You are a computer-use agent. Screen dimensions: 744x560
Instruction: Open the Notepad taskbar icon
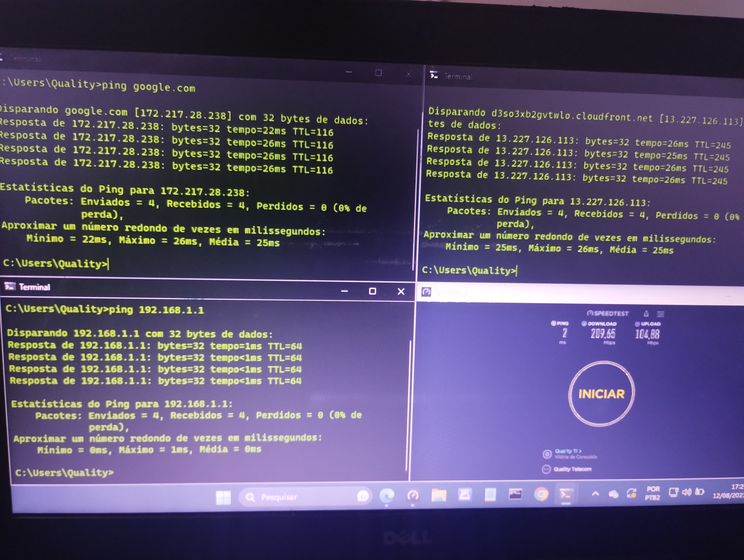tap(490, 494)
